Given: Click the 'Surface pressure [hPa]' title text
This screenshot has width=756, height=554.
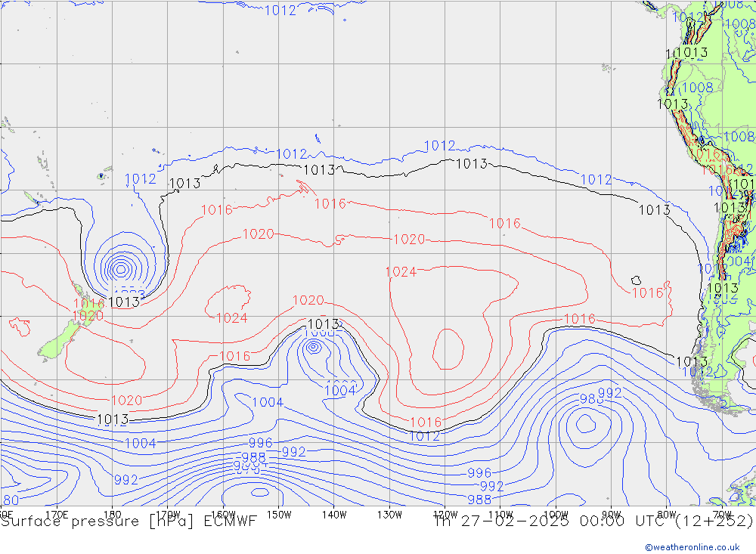Looking at the screenshot, I should pos(97,522).
